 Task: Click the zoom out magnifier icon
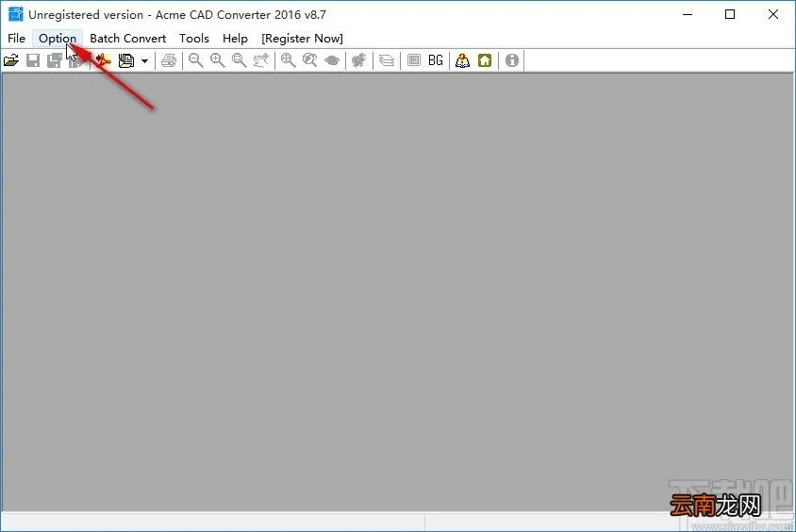[195, 60]
